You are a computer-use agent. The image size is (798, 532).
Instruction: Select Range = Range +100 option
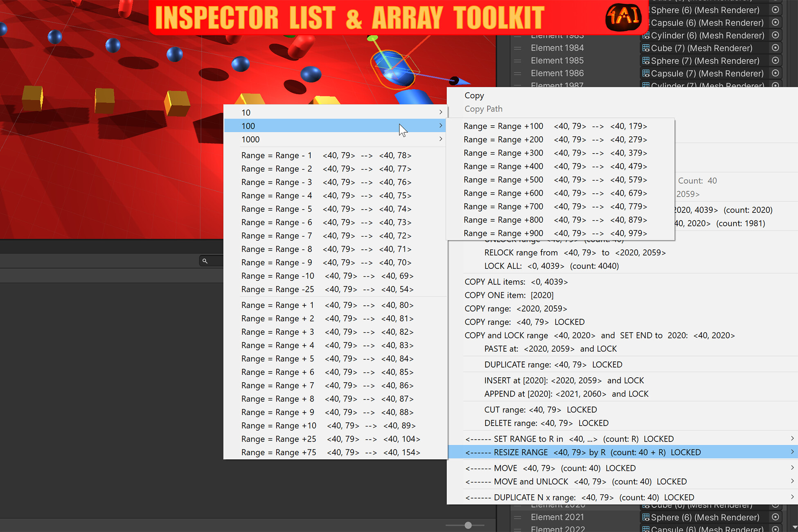pyautogui.click(x=560, y=126)
